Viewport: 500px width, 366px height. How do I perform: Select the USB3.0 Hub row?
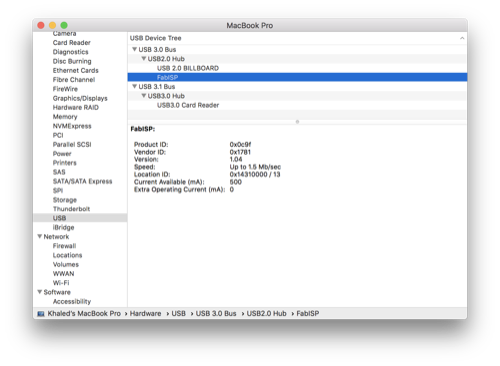click(x=297, y=96)
